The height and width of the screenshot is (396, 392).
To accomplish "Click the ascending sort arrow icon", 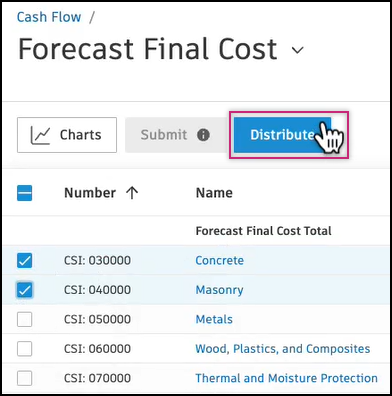I will [x=132, y=193].
